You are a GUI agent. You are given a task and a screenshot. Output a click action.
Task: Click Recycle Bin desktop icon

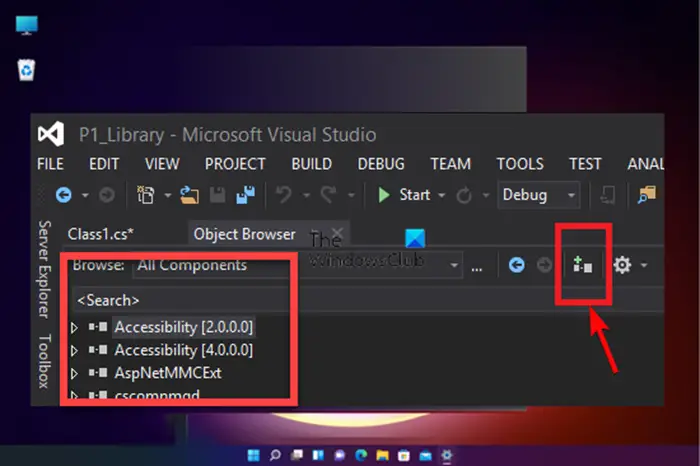(x=26, y=70)
